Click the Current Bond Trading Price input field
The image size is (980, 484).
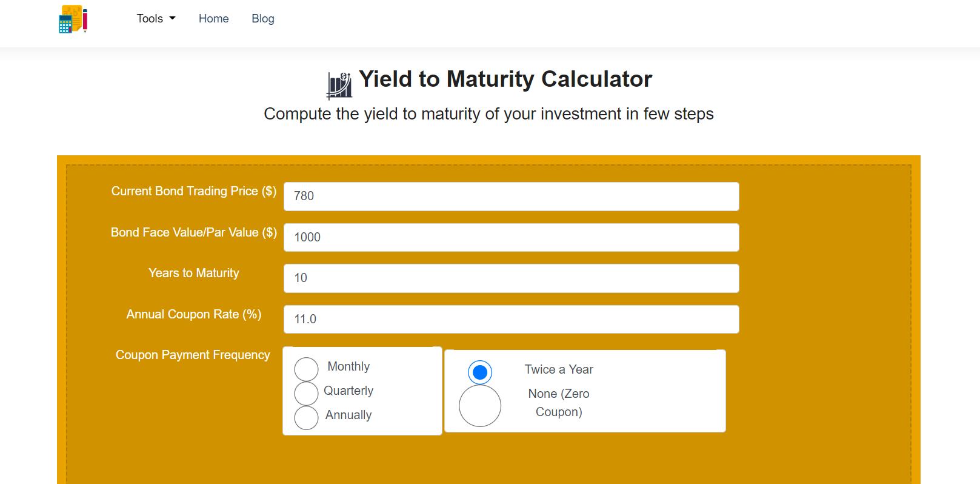[x=511, y=196]
